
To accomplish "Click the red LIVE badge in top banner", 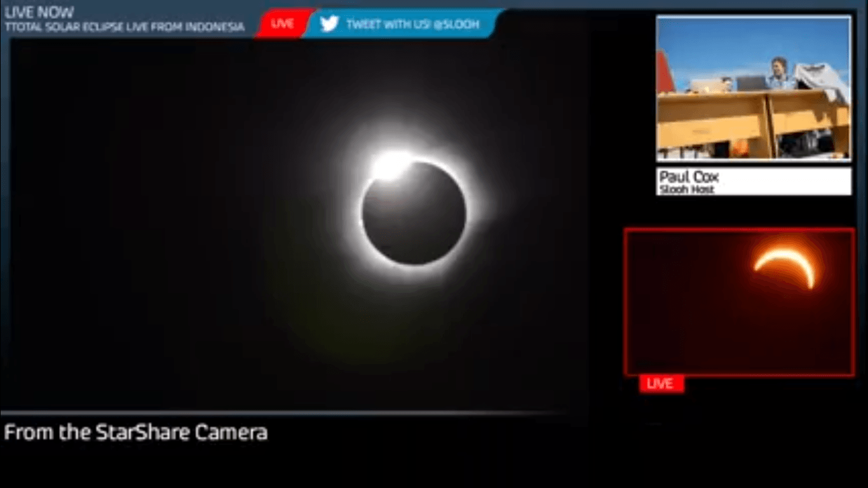I will [283, 24].
